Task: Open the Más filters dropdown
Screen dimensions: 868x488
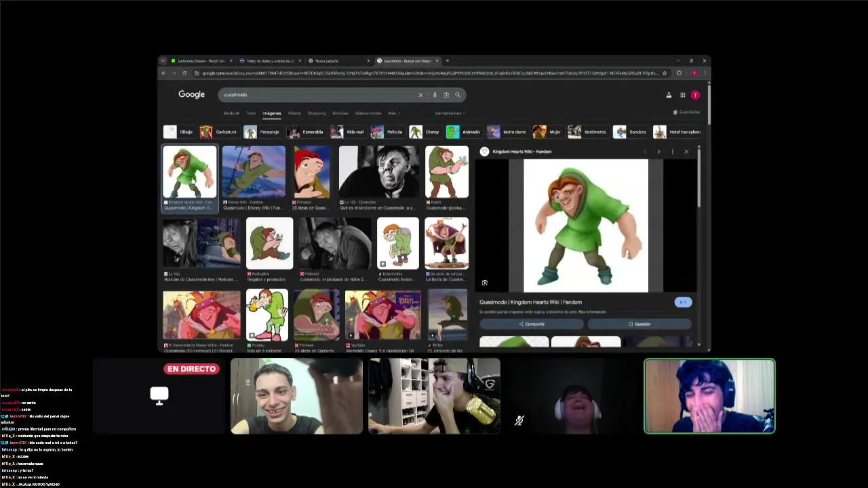Action: click(x=394, y=113)
